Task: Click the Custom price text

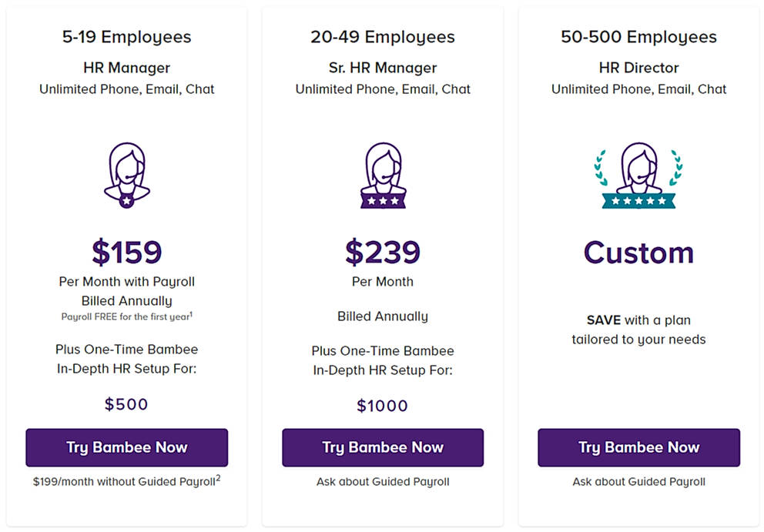Action: pos(638,250)
